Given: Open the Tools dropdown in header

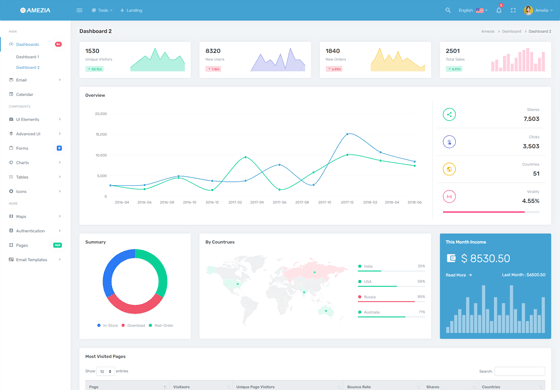Looking at the screenshot, I should pos(102,10).
